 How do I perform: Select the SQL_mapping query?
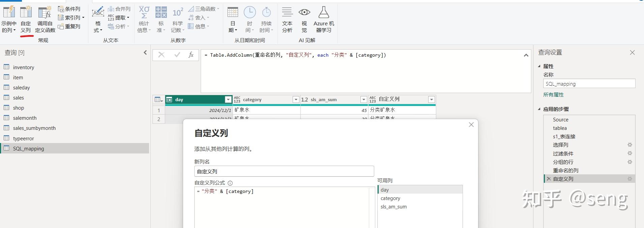coord(75,148)
